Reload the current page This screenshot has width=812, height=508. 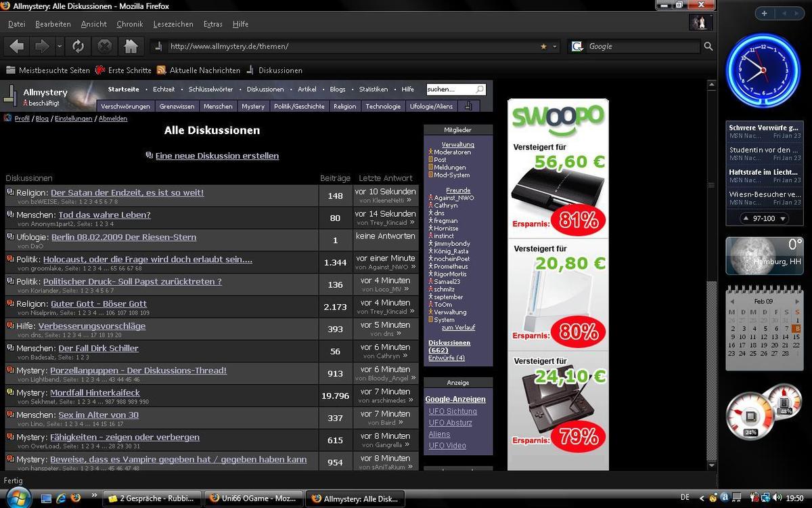tap(78, 46)
